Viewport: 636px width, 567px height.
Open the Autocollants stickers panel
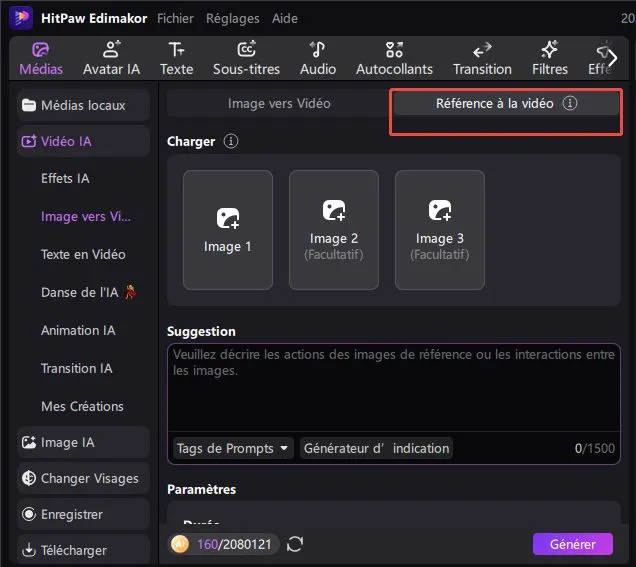click(394, 58)
